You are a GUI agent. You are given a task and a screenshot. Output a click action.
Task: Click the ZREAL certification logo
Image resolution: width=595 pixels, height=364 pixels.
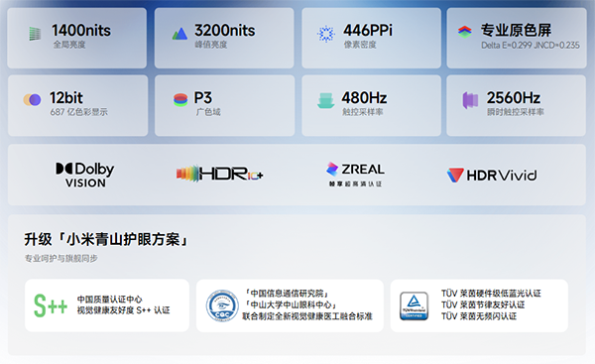(x=355, y=175)
